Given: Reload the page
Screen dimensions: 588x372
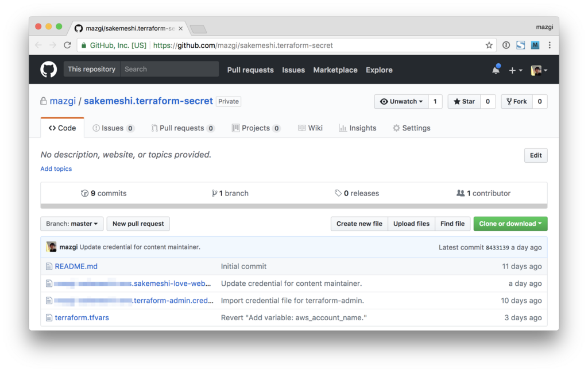Looking at the screenshot, I should [68, 45].
